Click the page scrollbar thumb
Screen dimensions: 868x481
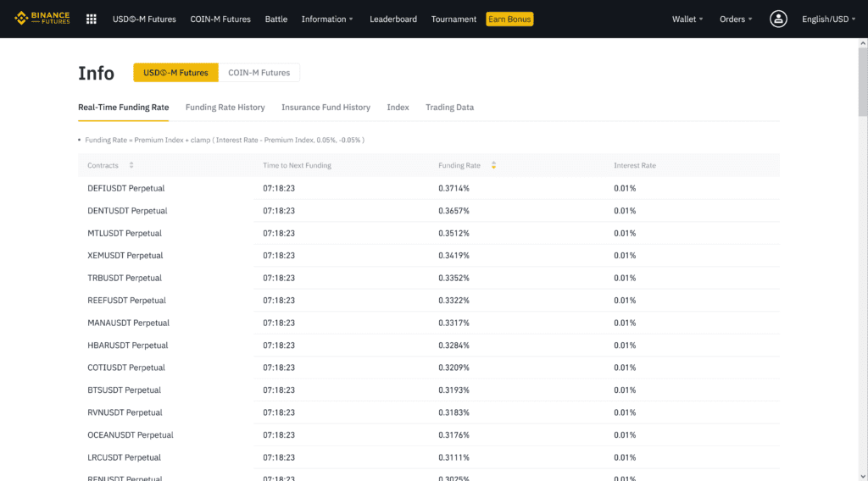point(862,82)
